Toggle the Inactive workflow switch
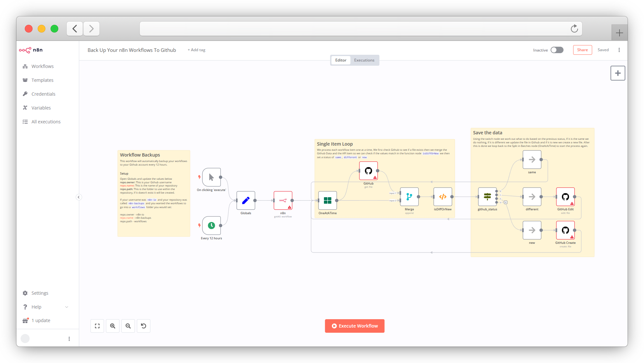The width and height of the screenshot is (644, 363). point(557,50)
